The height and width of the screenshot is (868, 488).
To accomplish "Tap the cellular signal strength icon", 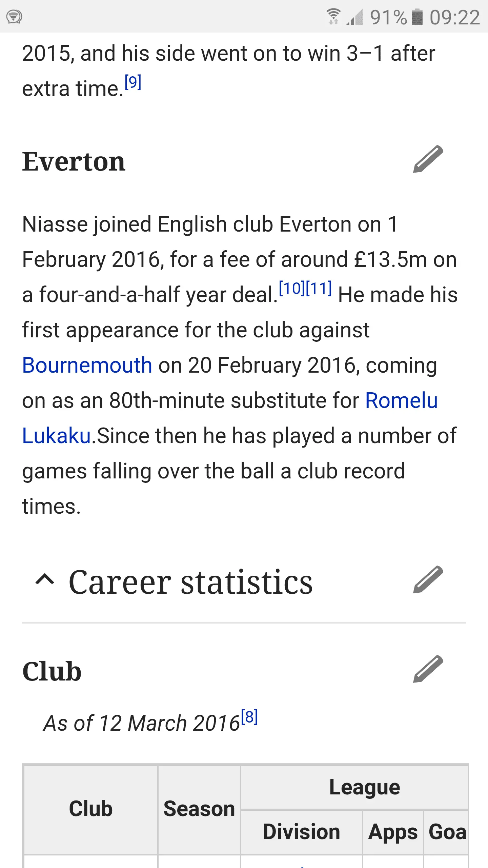I will point(355,17).
